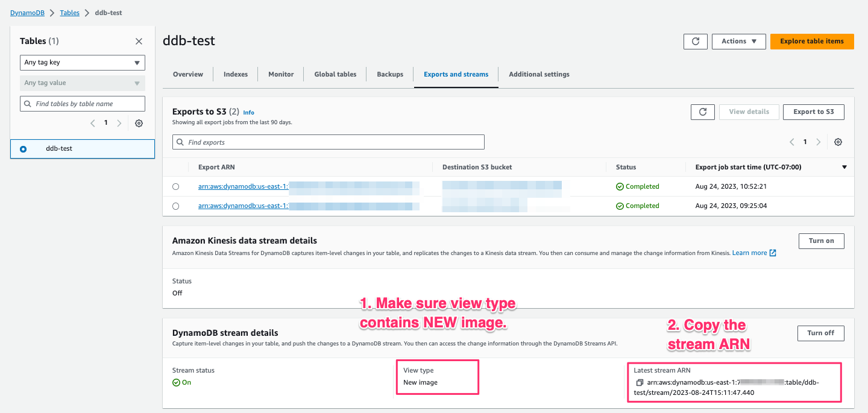The width and height of the screenshot is (868, 413).
Task: Click the Export ARN column header
Action: (216, 167)
